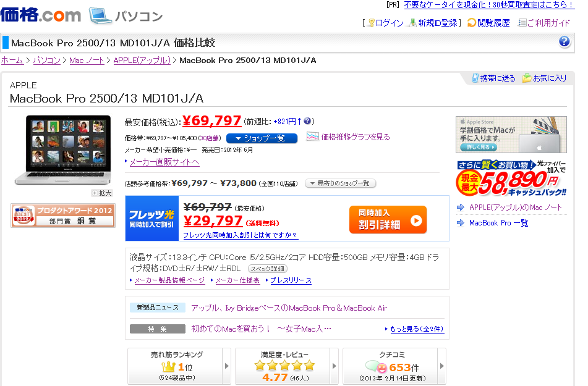
Task: Open メーカー直販サイトへ link
Action: 164,162
